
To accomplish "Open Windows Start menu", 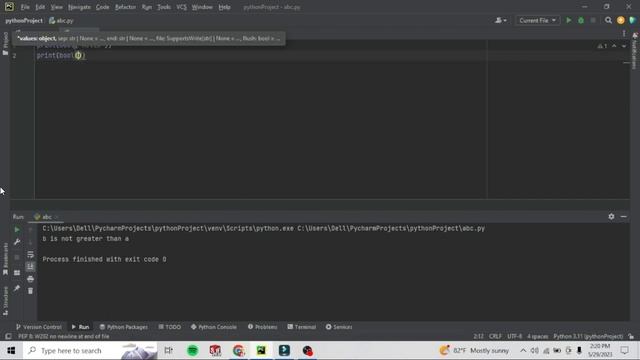I will pos(11,351).
